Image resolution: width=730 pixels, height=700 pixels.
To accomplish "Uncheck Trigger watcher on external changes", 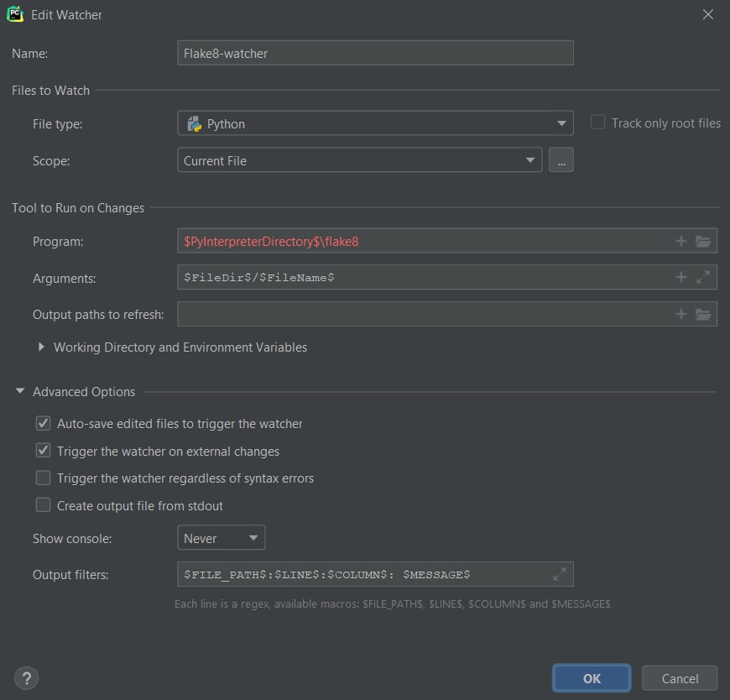I will coord(44,451).
